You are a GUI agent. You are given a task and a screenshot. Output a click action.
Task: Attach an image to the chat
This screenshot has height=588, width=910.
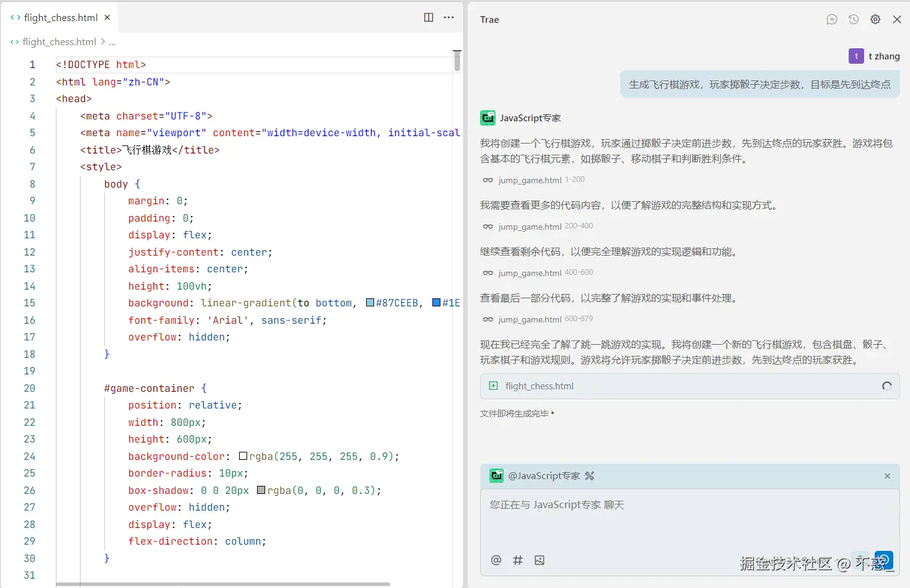pos(540,560)
